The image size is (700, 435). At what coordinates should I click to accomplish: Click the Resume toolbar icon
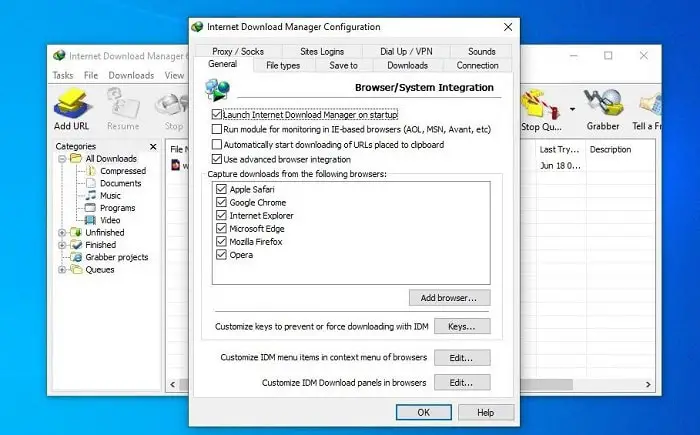(x=123, y=105)
